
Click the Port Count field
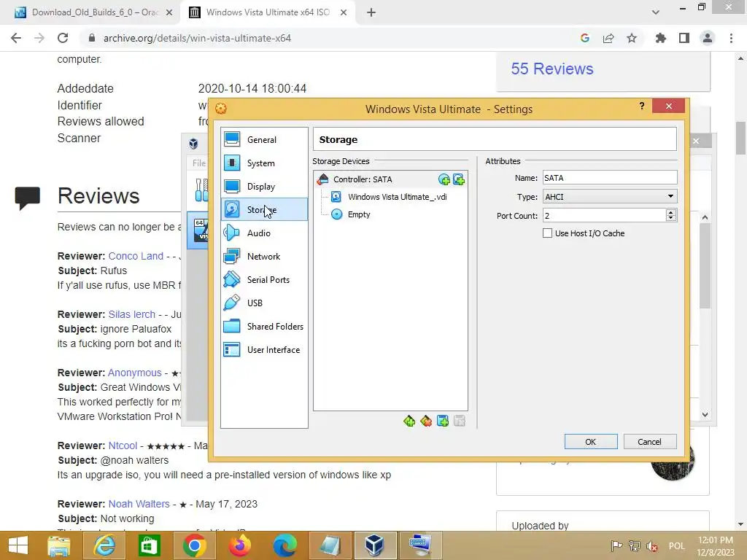point(604,216)
